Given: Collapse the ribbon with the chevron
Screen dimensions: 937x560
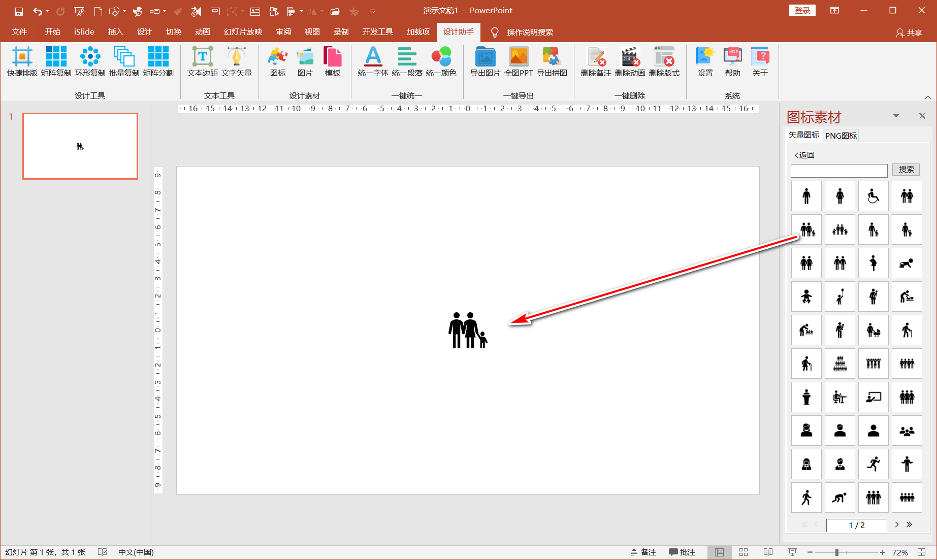Looking at the screenshot, I should [927, 97].
